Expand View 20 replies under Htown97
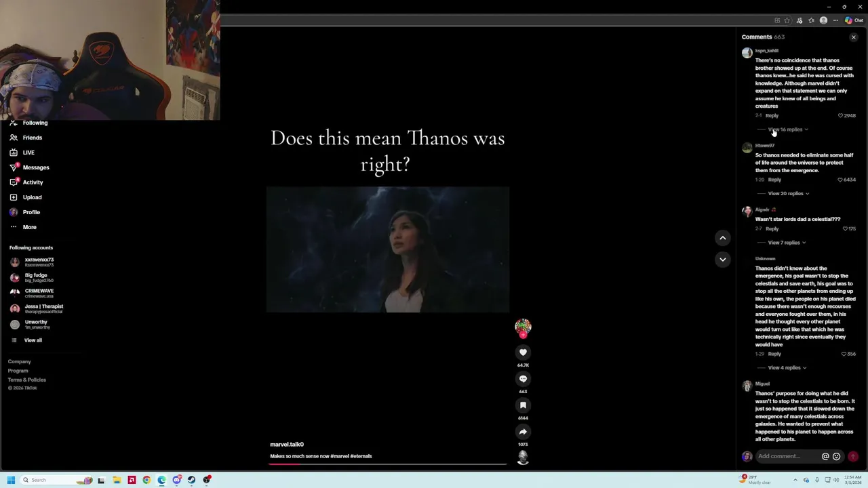The height and width of the screenshot is (488, 868). (x=788, y=194)
